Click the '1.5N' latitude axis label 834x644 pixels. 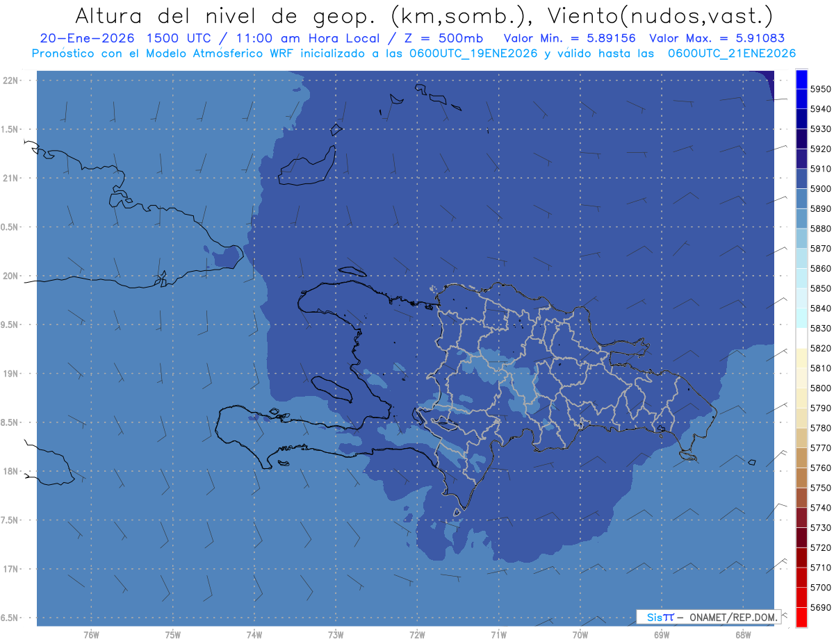[x=10, y=129]
